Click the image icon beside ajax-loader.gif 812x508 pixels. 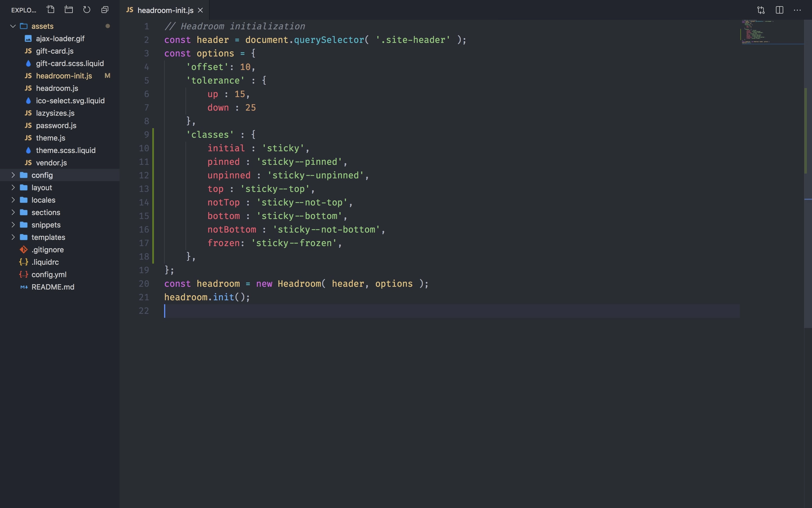tap(28, 39)
